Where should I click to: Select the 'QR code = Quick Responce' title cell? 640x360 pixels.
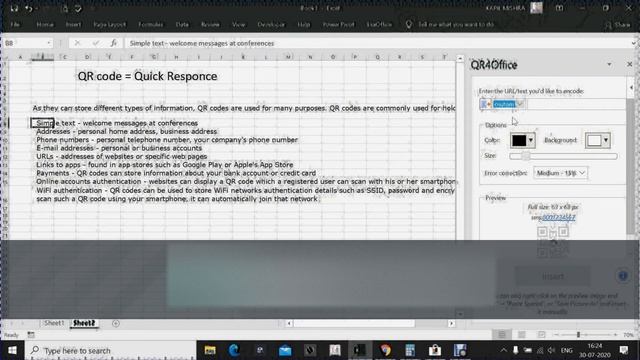click(147, 76)
